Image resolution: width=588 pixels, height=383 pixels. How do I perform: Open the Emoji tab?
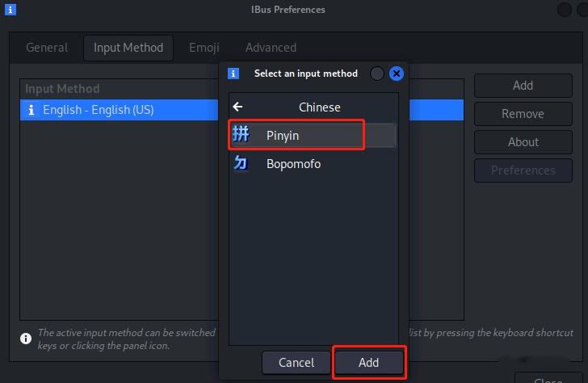204,48
